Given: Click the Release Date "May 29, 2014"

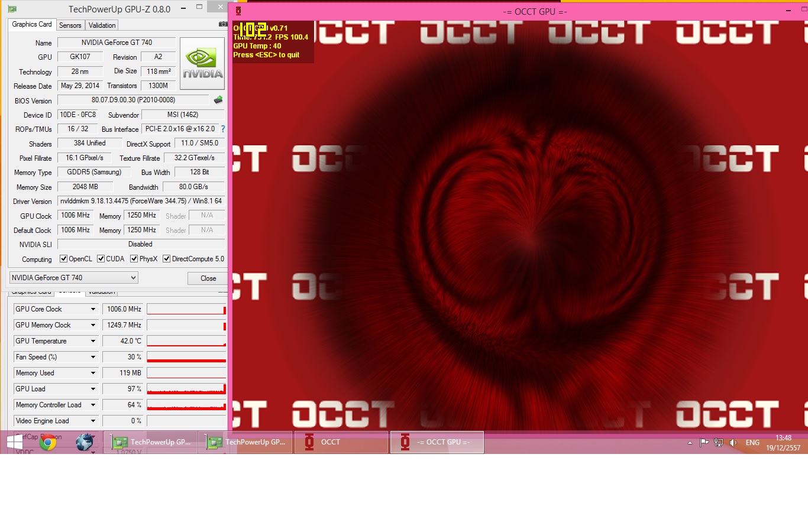Looking at the screenshot, I should [x=80, y=86].
